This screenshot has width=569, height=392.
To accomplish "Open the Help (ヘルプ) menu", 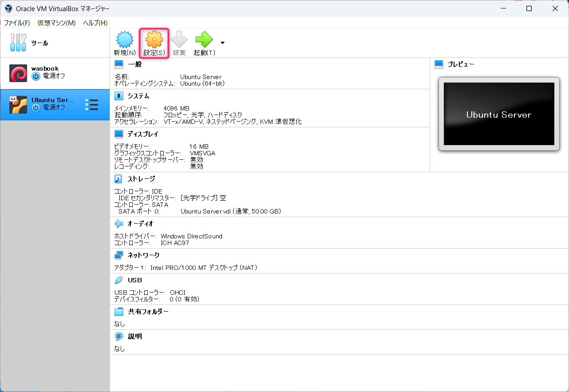I will pos(95,23).
